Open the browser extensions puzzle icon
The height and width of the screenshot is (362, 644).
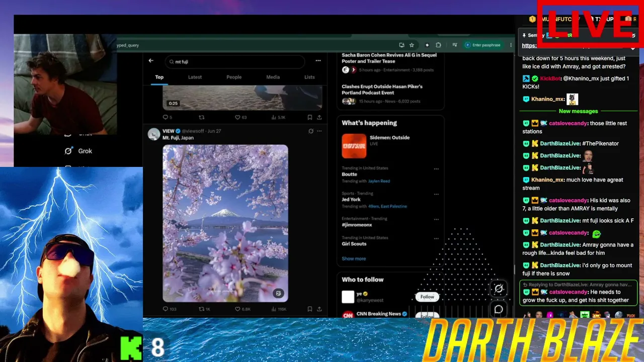pyautogui.click(x=438, y=45)
